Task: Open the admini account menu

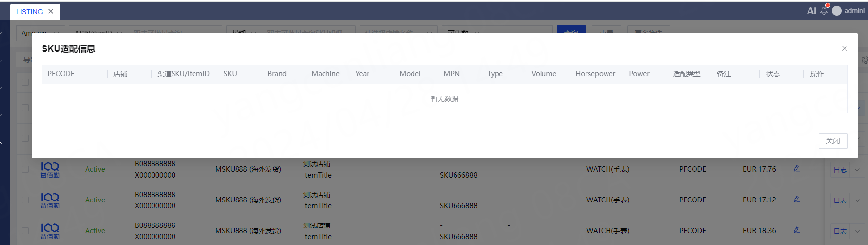Action: [x=854, y=11]
